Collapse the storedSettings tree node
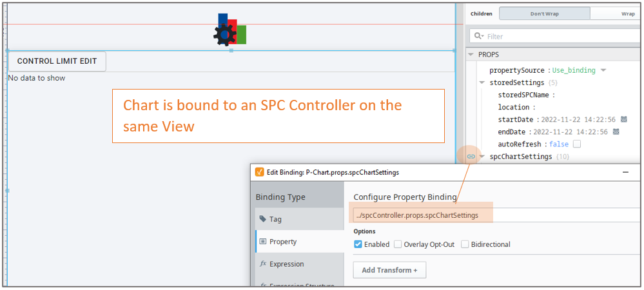Screen dimensions: 644x290 (x=482, y=83)
